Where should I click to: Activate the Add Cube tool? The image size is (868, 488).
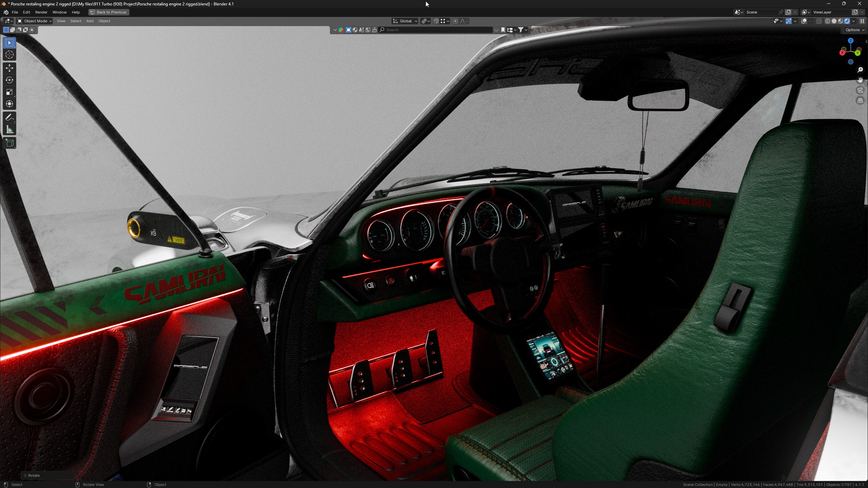point(9,143)
